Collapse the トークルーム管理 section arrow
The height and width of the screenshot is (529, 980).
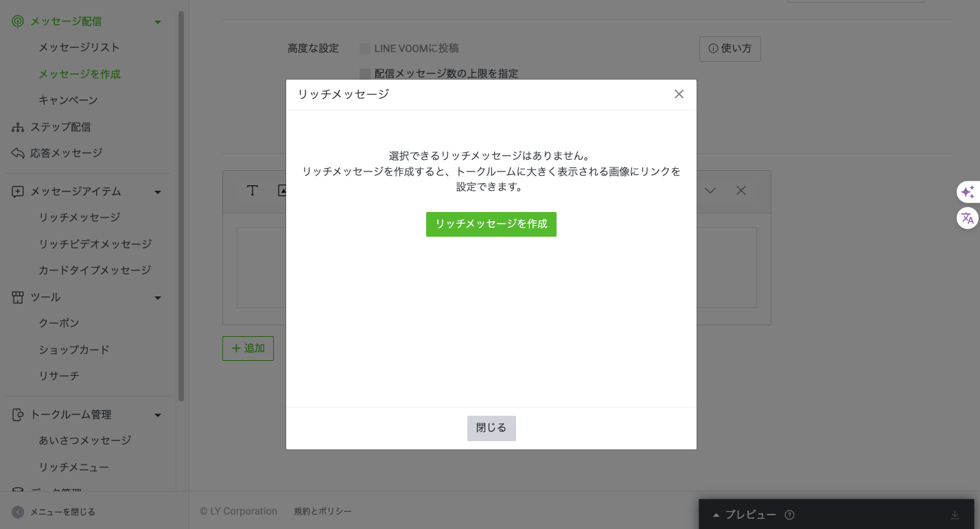coord(158,415)
